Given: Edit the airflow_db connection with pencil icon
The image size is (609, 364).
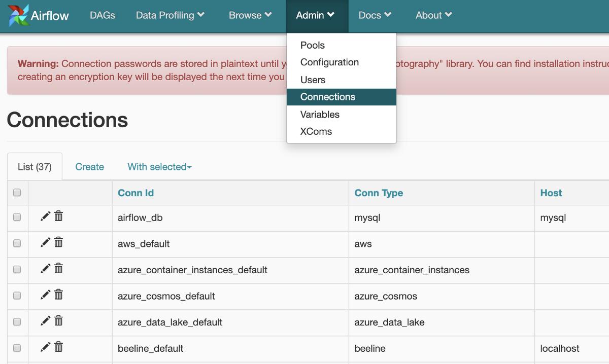Looking at the screenshot, I should [x=45, y=216].
